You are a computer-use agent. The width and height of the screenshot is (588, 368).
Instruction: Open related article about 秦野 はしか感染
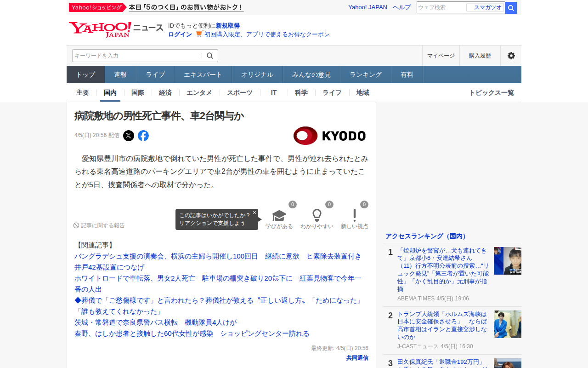point(192,333)
